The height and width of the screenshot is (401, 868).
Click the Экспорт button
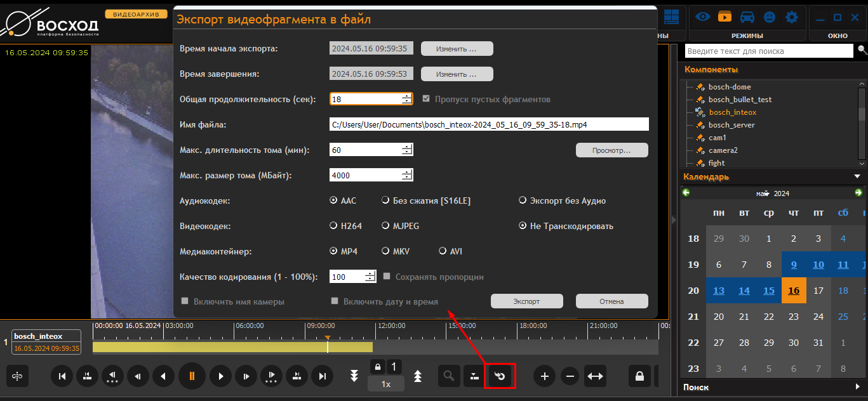tap(526, 301)
